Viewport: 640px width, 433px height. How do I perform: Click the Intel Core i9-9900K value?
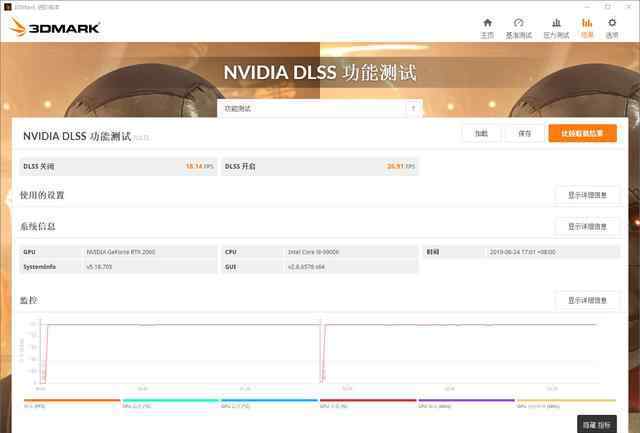313,252
